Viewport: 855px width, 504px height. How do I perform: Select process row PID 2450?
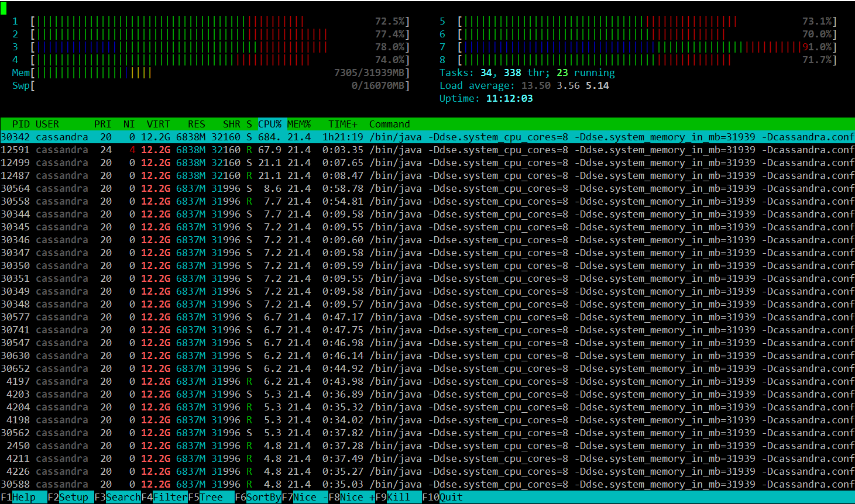pos(427,446)
